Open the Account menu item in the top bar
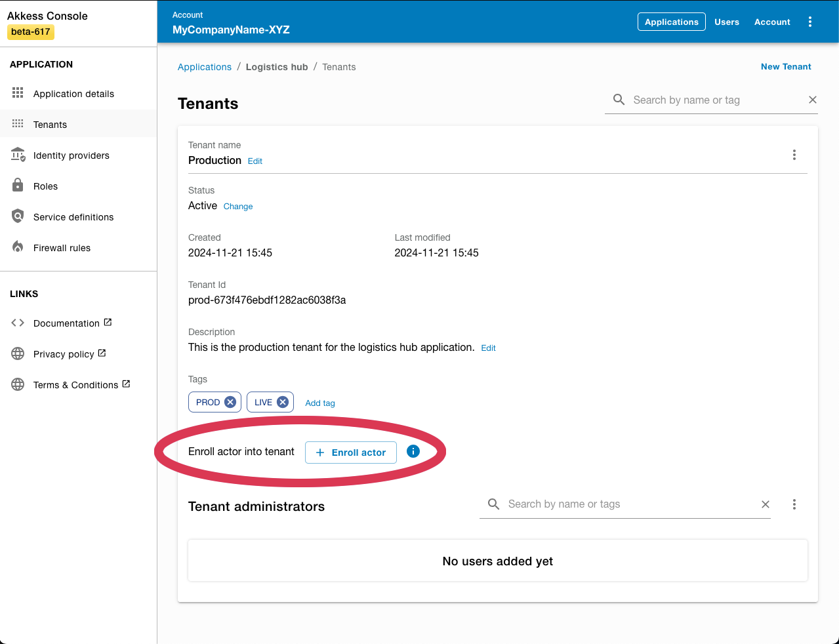 coord(772,22)
